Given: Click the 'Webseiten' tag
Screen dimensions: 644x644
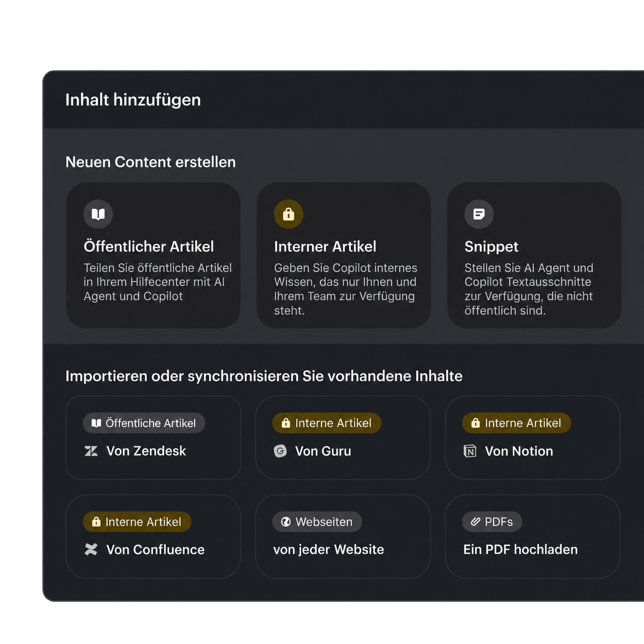Looking at the screenshot, I should (317, 521).
